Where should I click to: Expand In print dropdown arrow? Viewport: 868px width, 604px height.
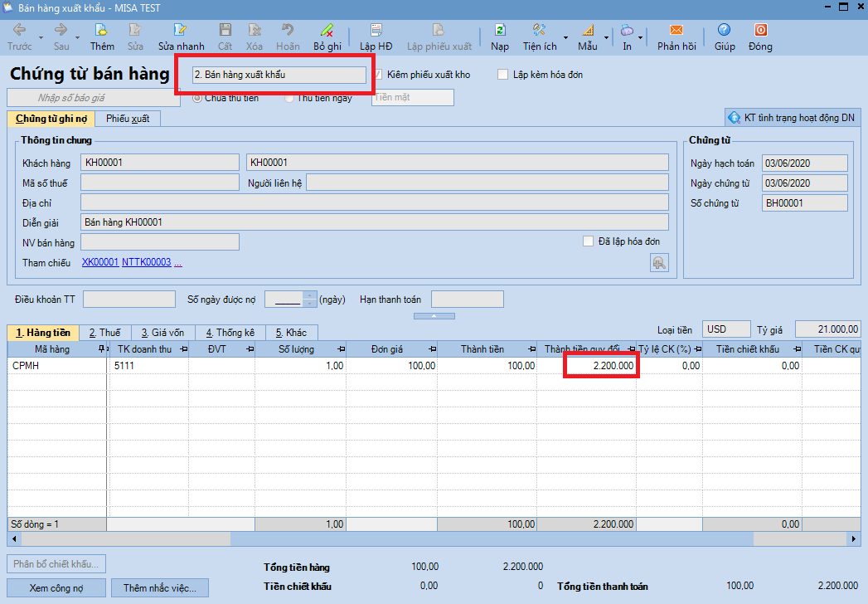click(x=641, y=37)
